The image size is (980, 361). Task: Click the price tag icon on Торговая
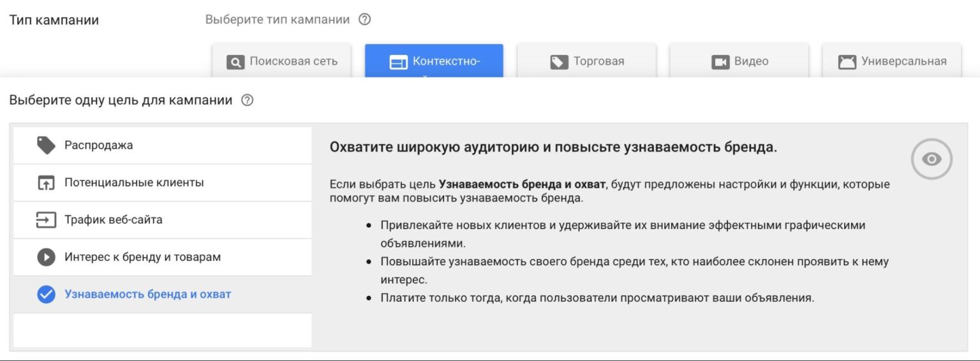click(x=559, y=63)
